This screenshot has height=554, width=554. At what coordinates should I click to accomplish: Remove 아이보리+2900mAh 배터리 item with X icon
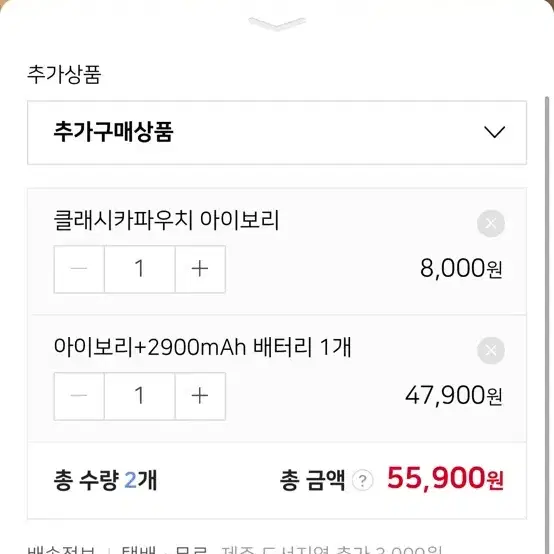point(491,350)
